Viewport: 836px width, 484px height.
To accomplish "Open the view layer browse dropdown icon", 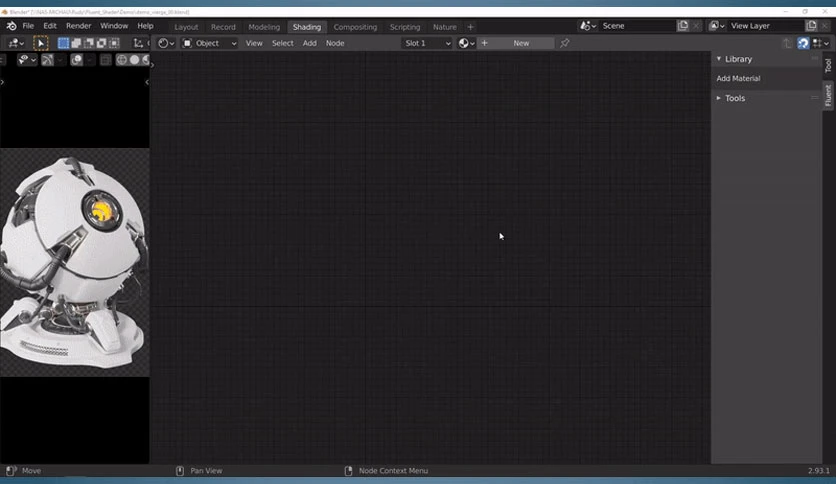I will (717, 26).
